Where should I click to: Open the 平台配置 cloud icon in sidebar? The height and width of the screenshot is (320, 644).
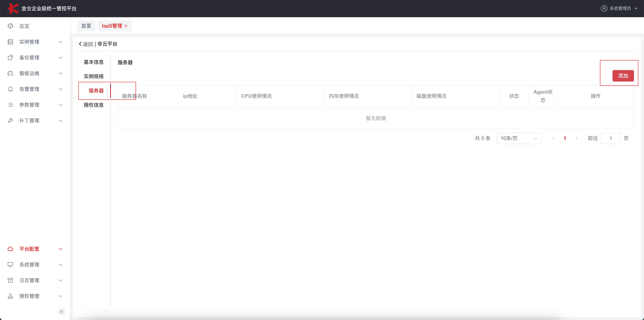click(10, 249)
